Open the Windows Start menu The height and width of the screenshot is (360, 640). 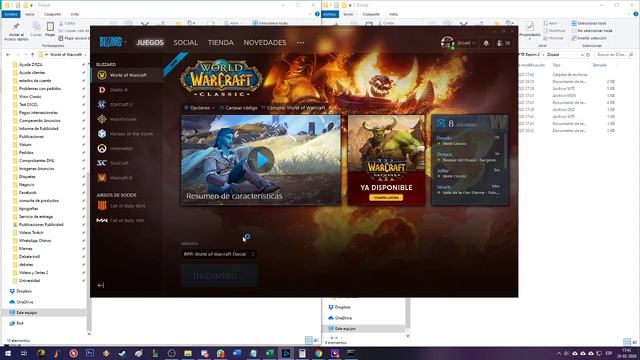[x=7, y=353]
